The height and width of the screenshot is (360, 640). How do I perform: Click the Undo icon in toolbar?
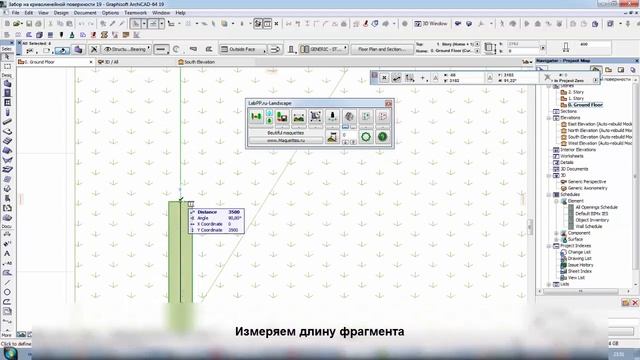tap(81, 24)
